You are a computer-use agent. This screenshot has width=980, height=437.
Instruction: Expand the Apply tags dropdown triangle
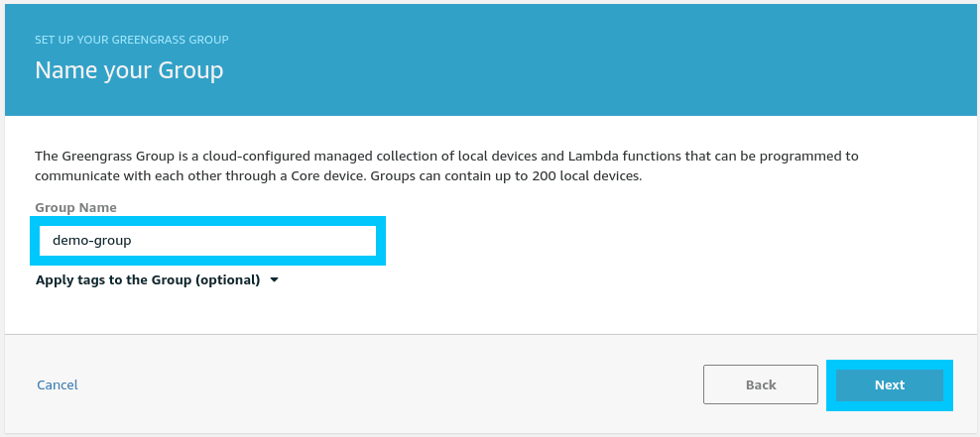tap(274, 280)
